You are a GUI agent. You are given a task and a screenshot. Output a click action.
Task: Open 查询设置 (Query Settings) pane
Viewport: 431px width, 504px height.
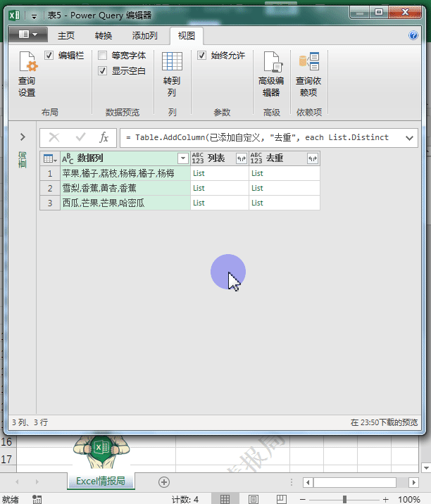tap(27, 74)
